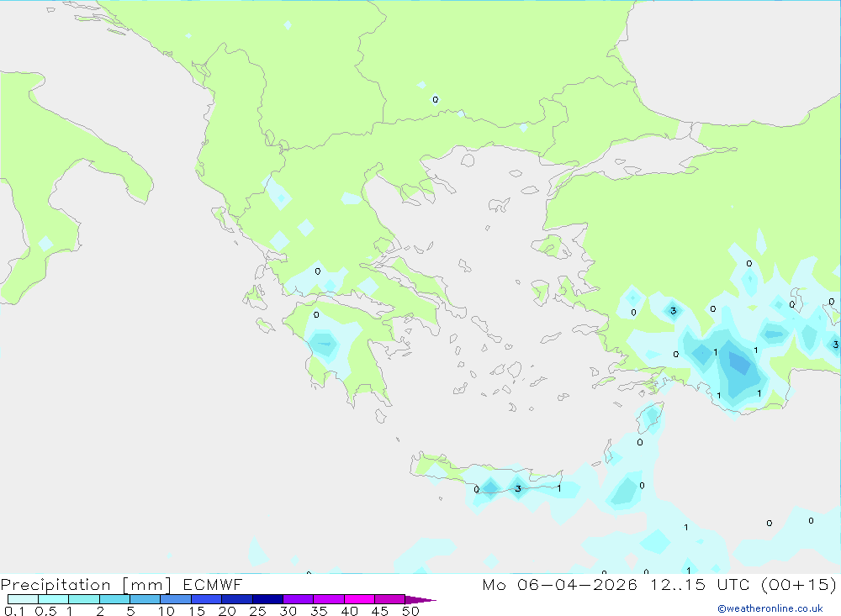Click legend scale label "45"
Screen dimensions: 841x616
[x=380, y=611]
